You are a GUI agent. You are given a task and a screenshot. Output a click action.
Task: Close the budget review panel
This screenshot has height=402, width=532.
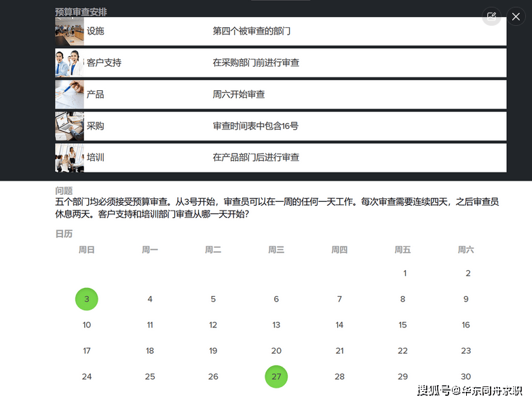(516, 16)
